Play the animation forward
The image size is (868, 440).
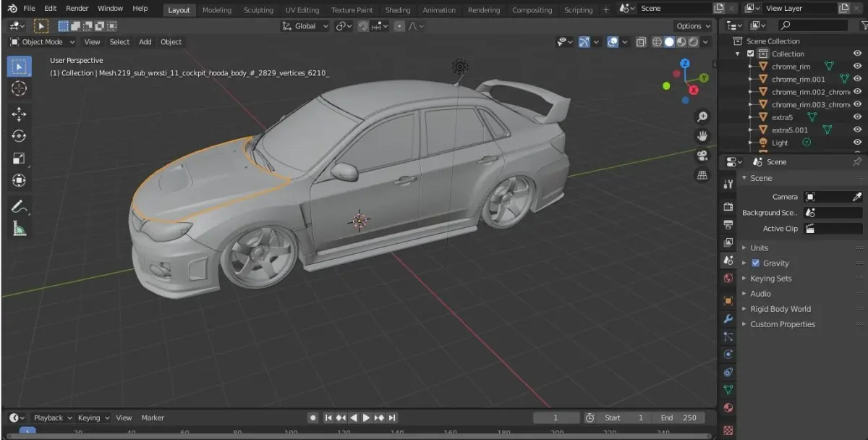pos(366,418)
